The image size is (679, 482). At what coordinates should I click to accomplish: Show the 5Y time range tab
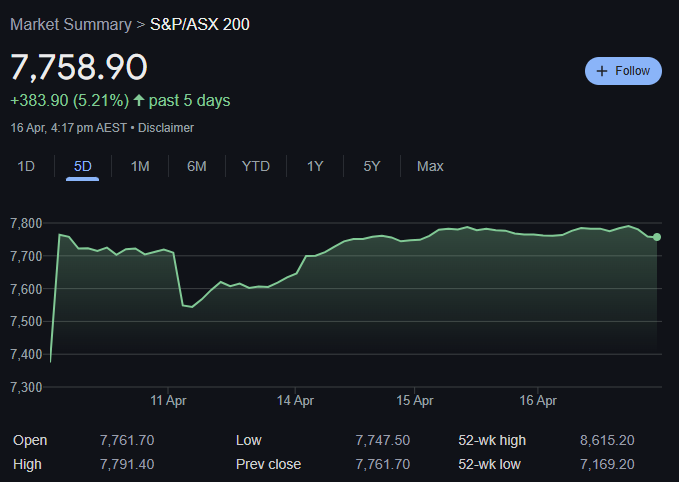(x=372, y=166)
